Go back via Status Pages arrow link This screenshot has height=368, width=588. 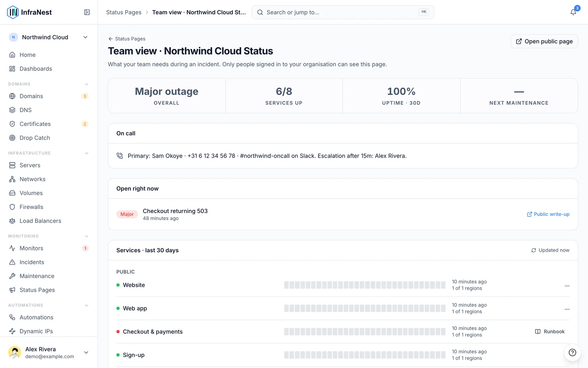pyautogui.click(x=127, y=39)
